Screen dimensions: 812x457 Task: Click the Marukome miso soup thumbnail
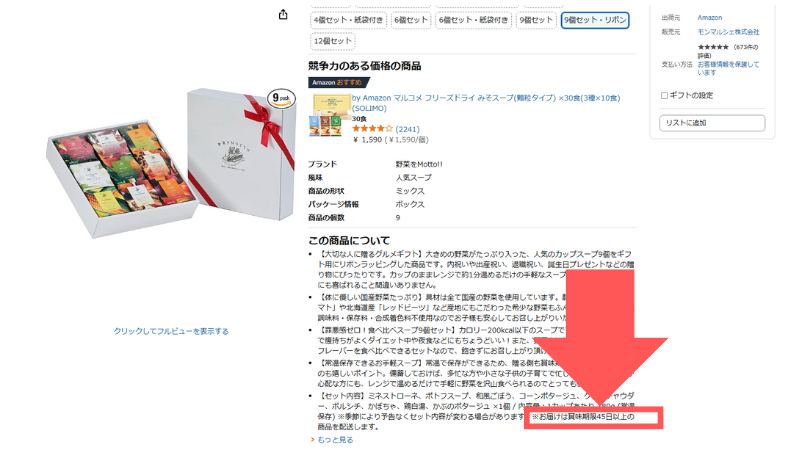click(x=326, y=116)
